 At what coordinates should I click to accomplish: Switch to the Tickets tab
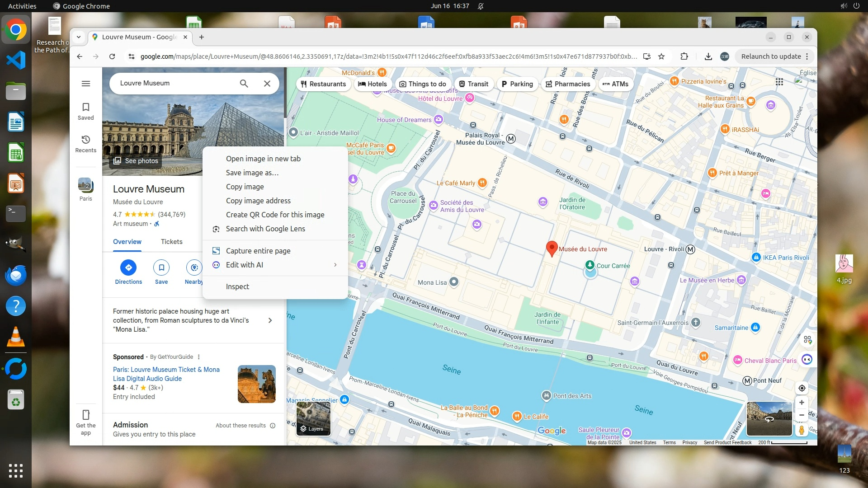pos(172,242)
